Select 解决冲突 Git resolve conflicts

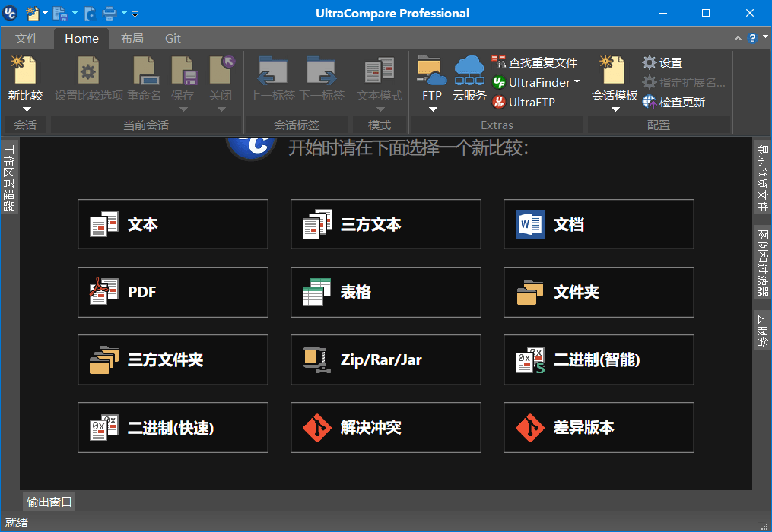click(386, 427)
